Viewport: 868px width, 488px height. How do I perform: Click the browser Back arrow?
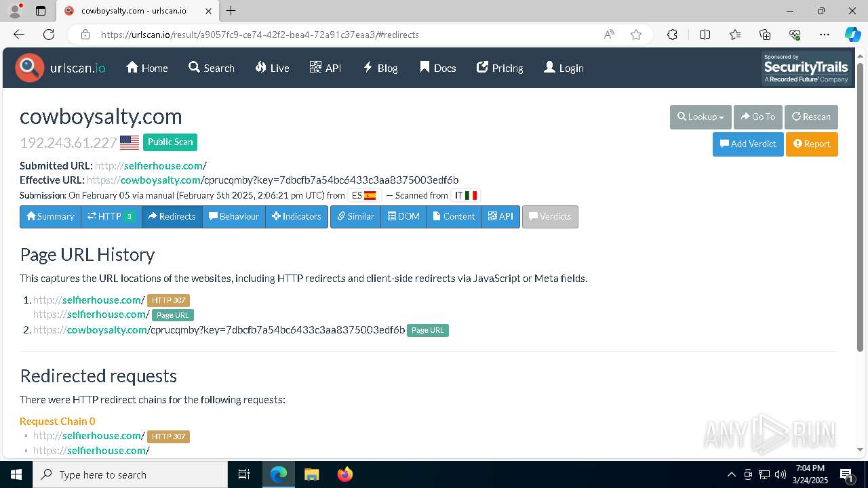tap(19, 35)
